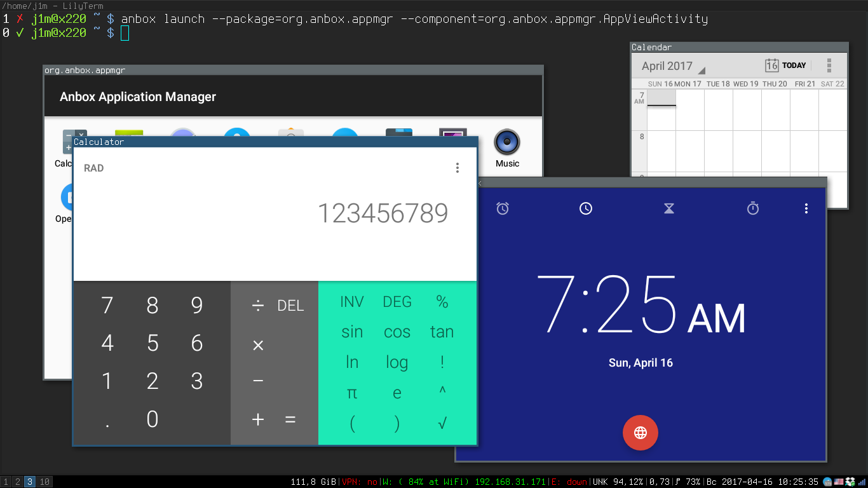
Task: Switch to workspace 2 in the bar
Action: (18, 482)
